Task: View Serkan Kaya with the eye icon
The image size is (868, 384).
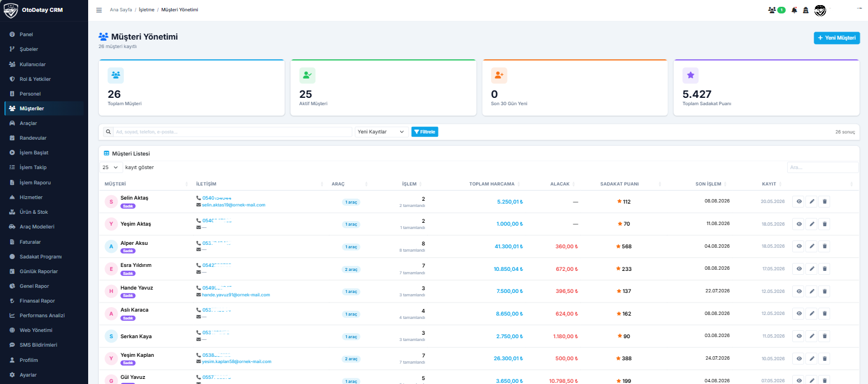Action: coord(798,336)
